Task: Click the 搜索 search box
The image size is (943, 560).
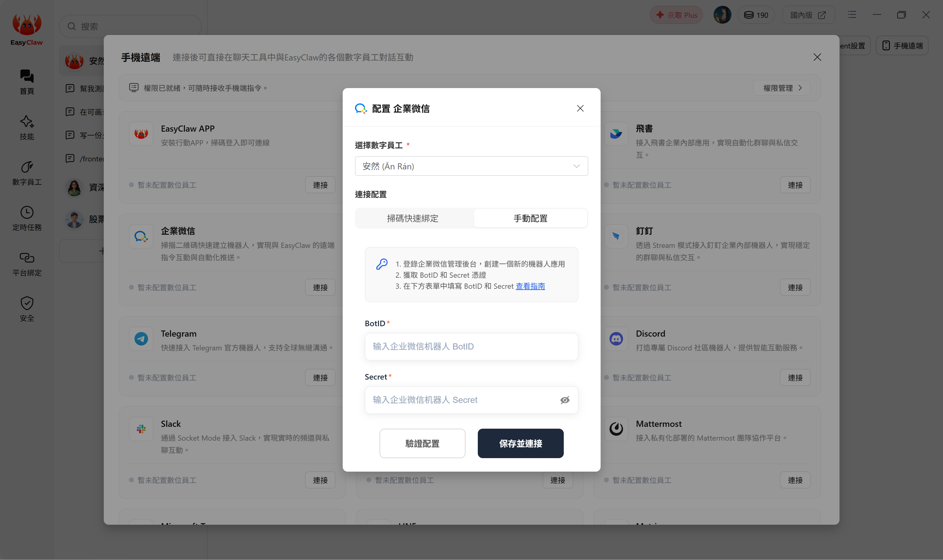Action: coord(130,26)
